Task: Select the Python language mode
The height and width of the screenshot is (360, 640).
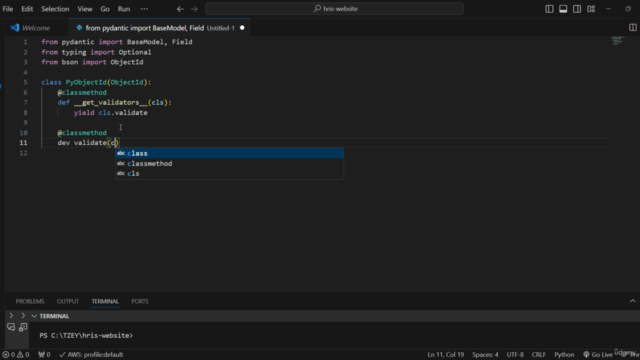Action: [564, 355]
